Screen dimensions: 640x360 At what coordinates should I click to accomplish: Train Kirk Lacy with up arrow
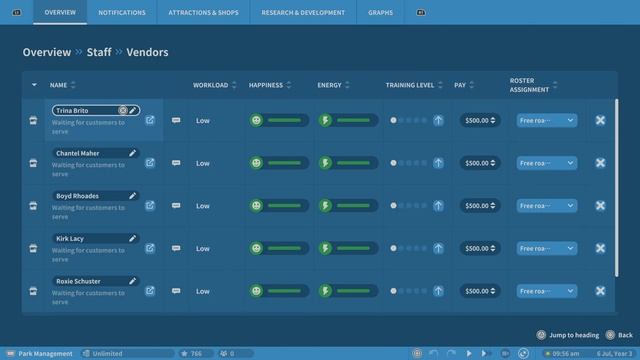(x=438, y=248)
